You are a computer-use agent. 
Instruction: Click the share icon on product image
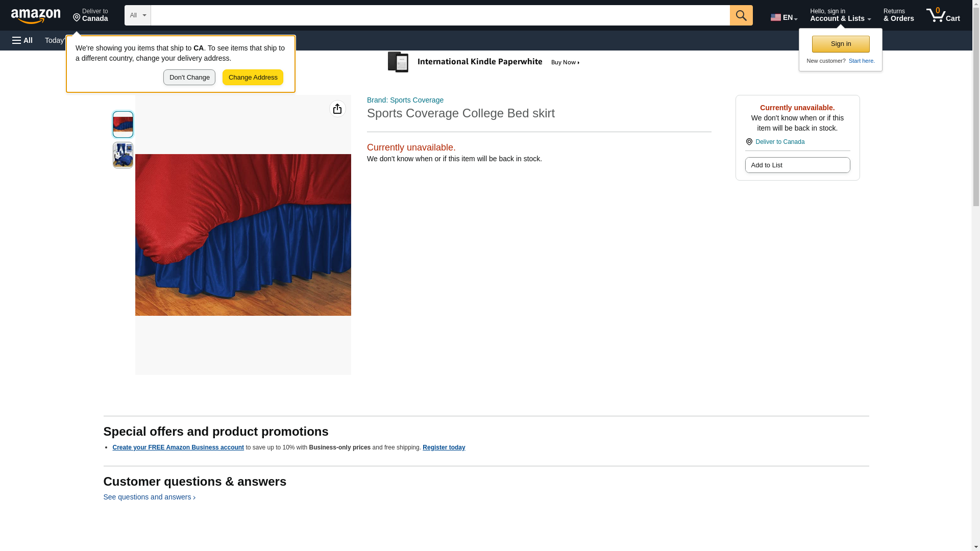(x=337, y=109)
